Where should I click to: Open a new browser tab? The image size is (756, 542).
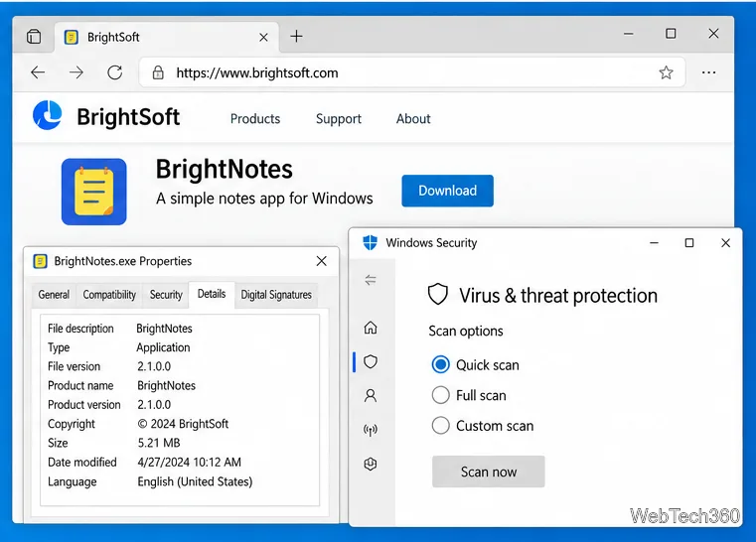pos(296,36)
